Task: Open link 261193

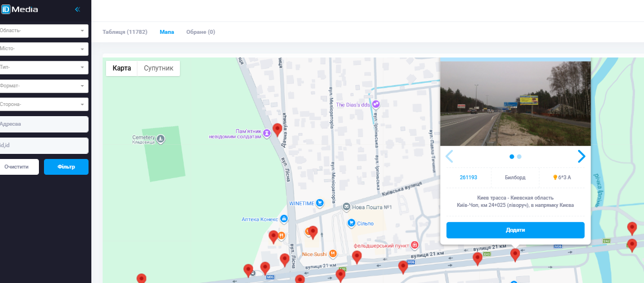Action: pos(468,178)
